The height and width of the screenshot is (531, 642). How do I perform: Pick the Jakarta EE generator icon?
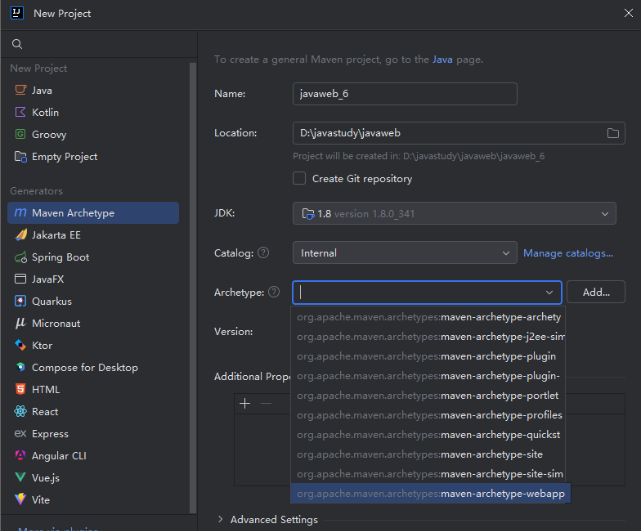click(21, 235)
